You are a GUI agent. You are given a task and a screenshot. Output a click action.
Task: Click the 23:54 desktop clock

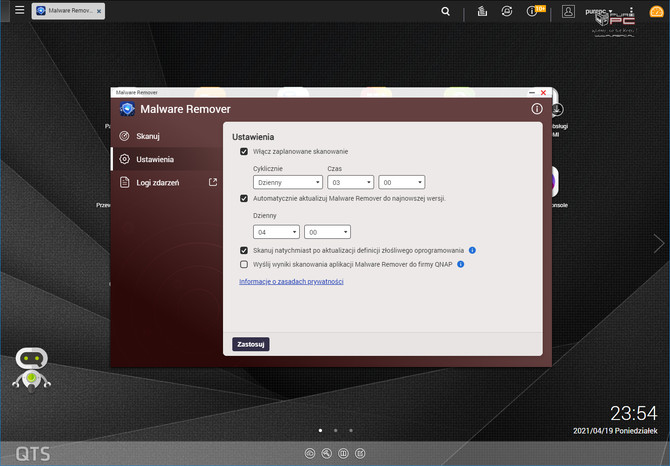tap(633, 413)
